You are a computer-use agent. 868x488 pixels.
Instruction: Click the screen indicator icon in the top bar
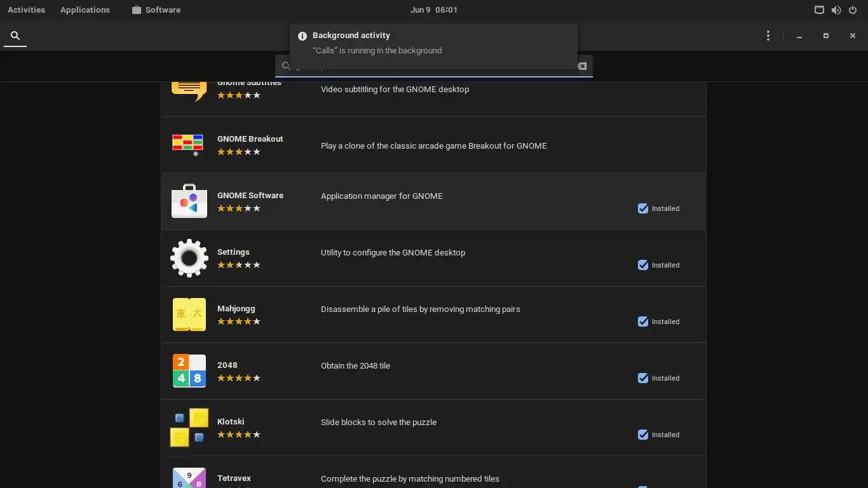coord(819,10)
